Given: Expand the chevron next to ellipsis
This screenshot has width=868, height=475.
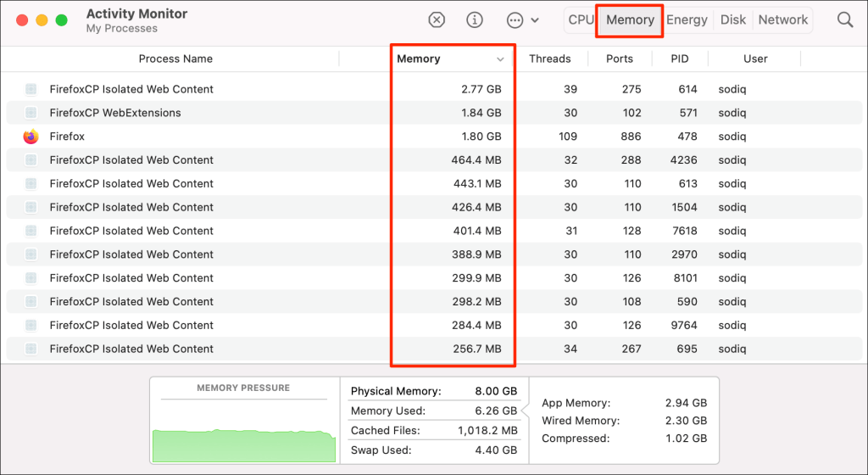Looking at the screenshot, I should coord(535,20).
